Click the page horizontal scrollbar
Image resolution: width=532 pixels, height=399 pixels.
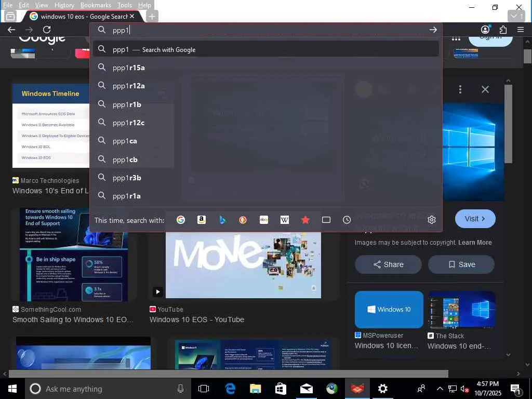pyautogui.click(x=228, y=374)
